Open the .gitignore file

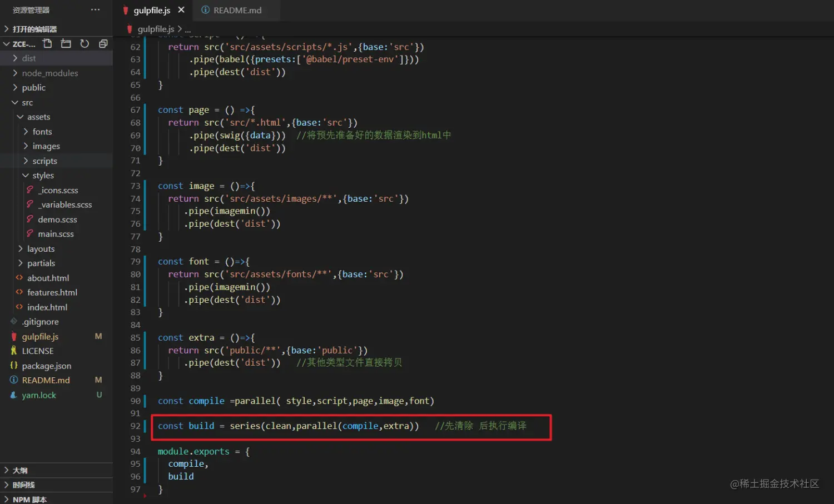[56, 322]
